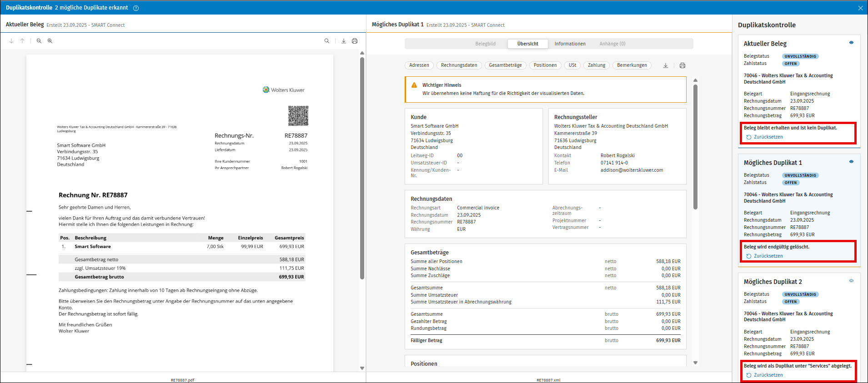This screenshot has height=383, width=868.
Task: Click the Wichtiger Hinweis warning icon
Action: 414,85
